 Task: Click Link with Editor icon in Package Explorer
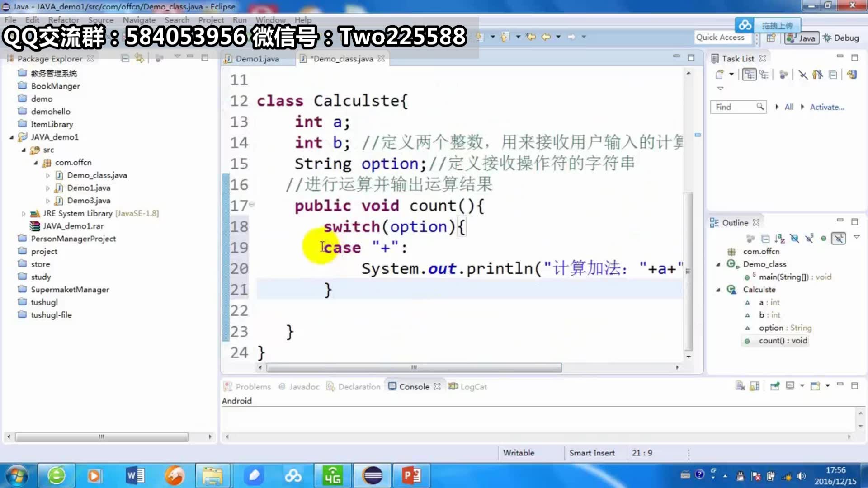pyautogui.click(x=139, y=58)
